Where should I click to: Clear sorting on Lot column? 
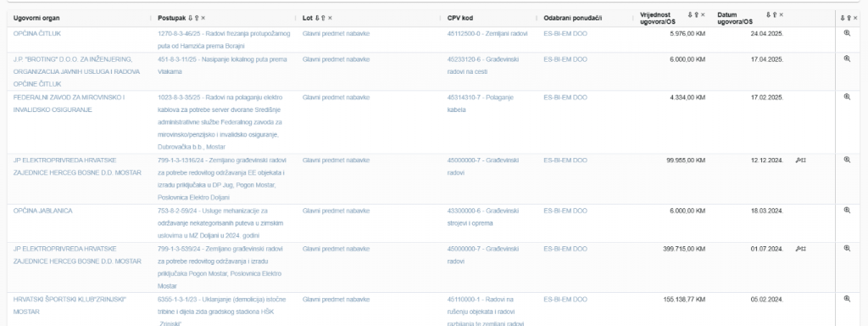point(330,19)
